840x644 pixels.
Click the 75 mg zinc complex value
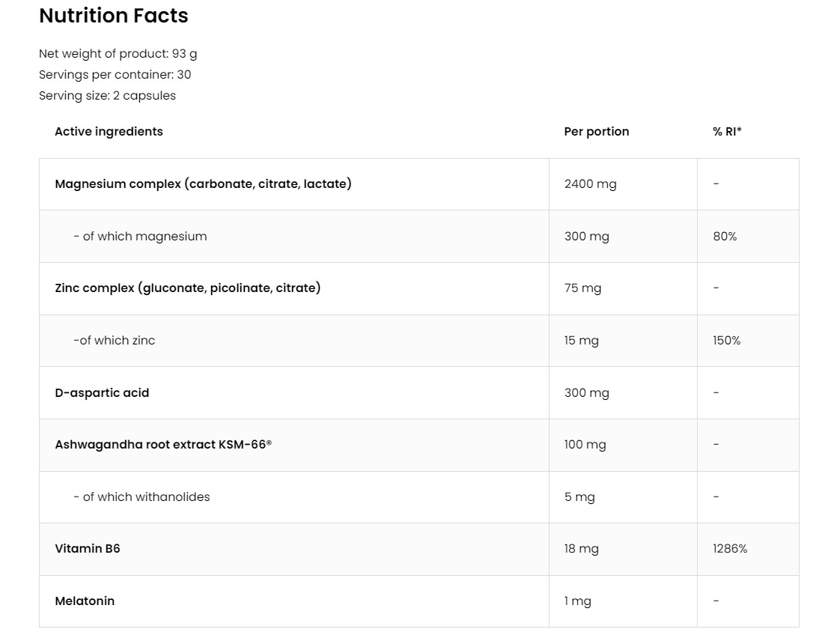(x=583, y=288)
